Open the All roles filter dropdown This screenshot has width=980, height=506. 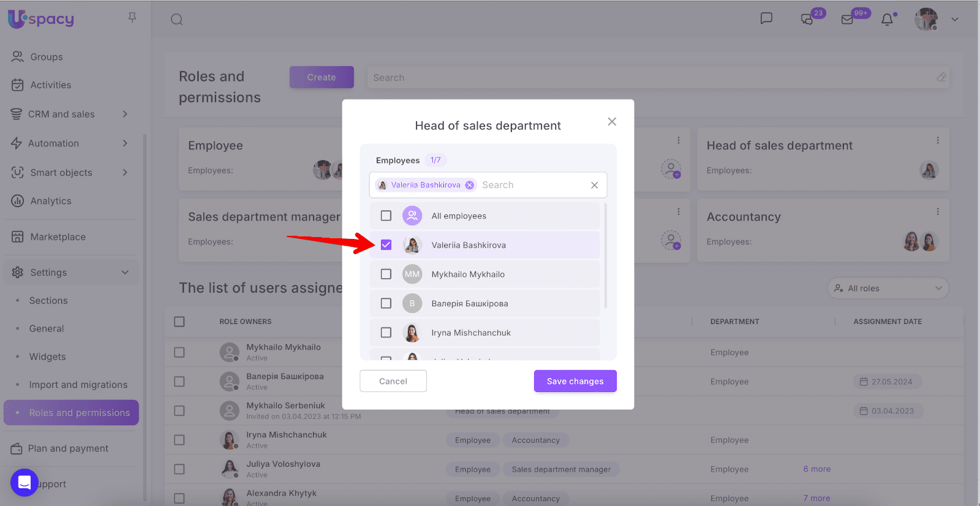(x=888, y=289)
